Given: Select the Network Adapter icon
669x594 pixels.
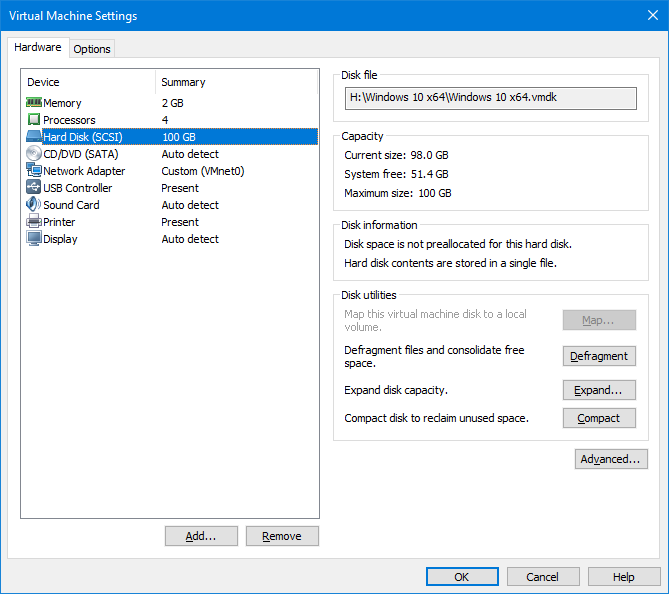Looking at the screenshot, I should click(33, 171).
